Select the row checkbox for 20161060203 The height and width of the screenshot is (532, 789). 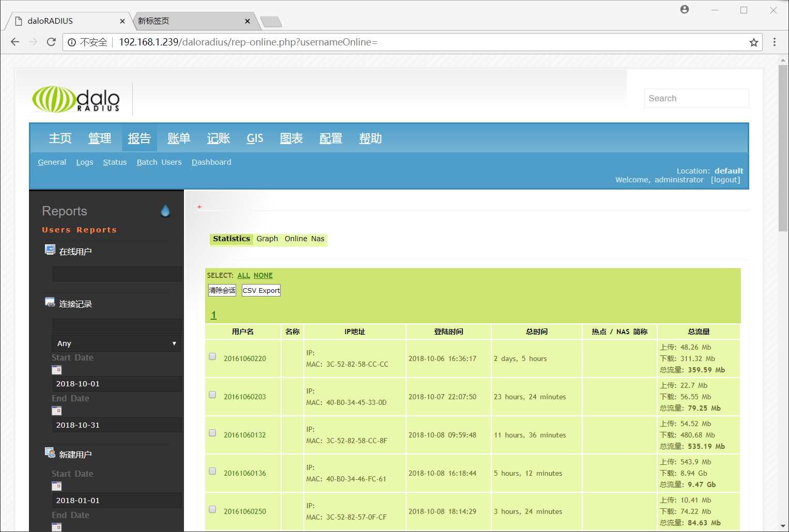[x=212, y=394]
